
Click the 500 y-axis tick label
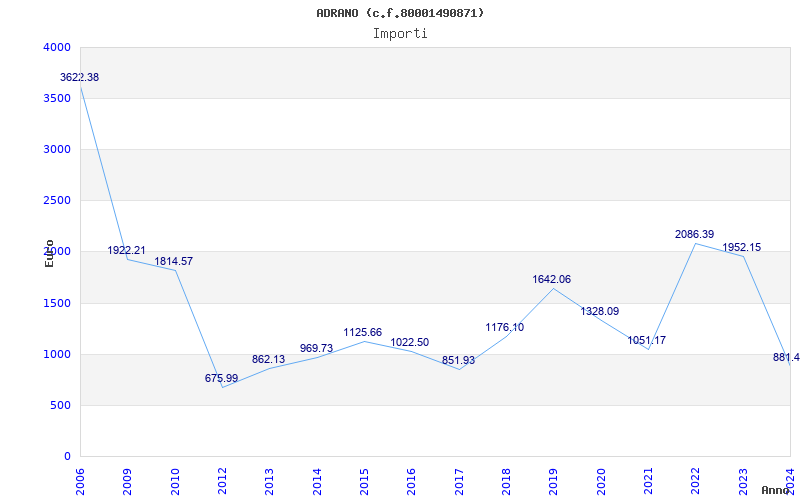61,405
